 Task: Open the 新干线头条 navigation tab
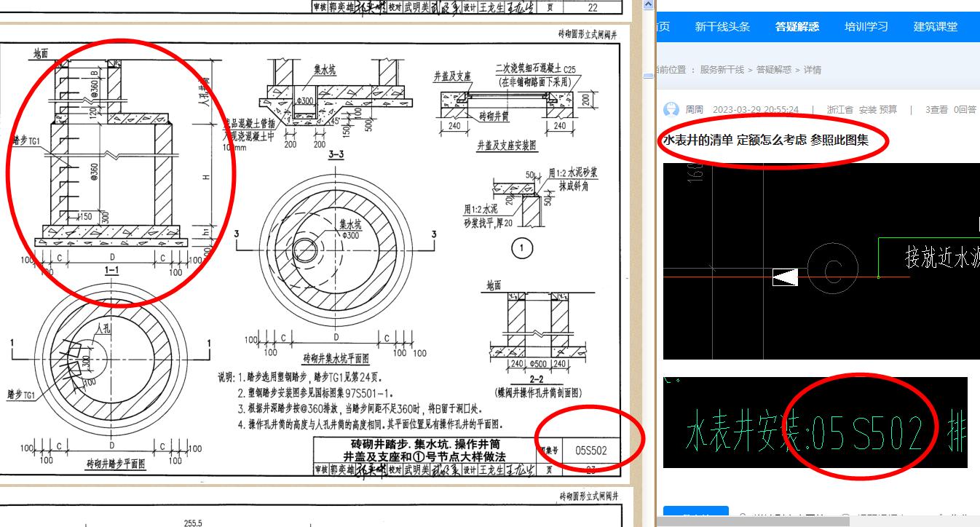[722, 26]
